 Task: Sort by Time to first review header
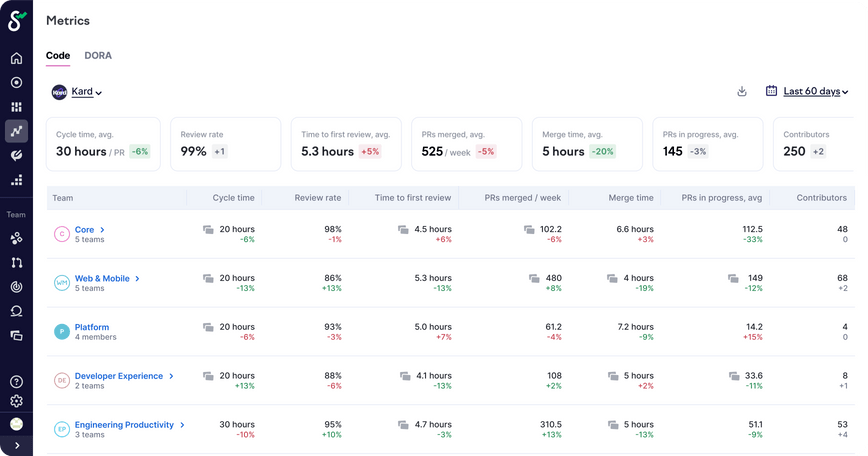click(x=413, y=198)
